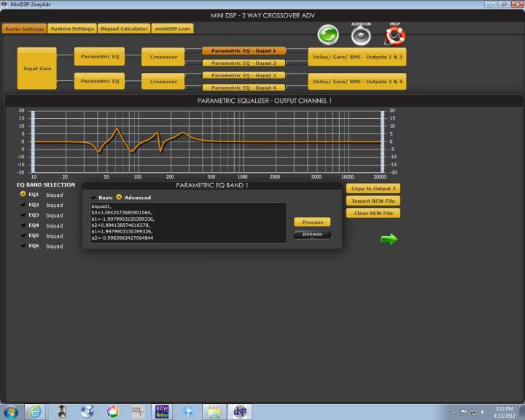This screenshot has height=420, width=525.
Task: Click Import REW File button
Action: (373, 201)
